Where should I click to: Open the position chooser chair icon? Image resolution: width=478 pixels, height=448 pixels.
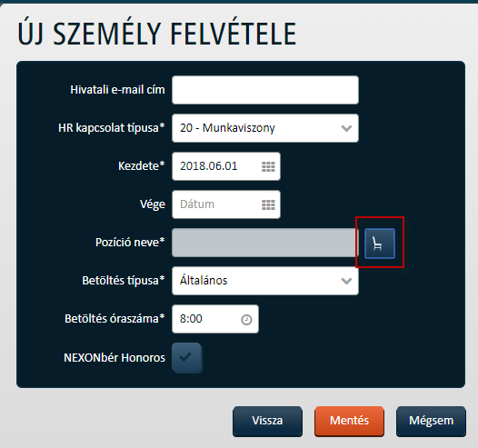pos(380,244)
